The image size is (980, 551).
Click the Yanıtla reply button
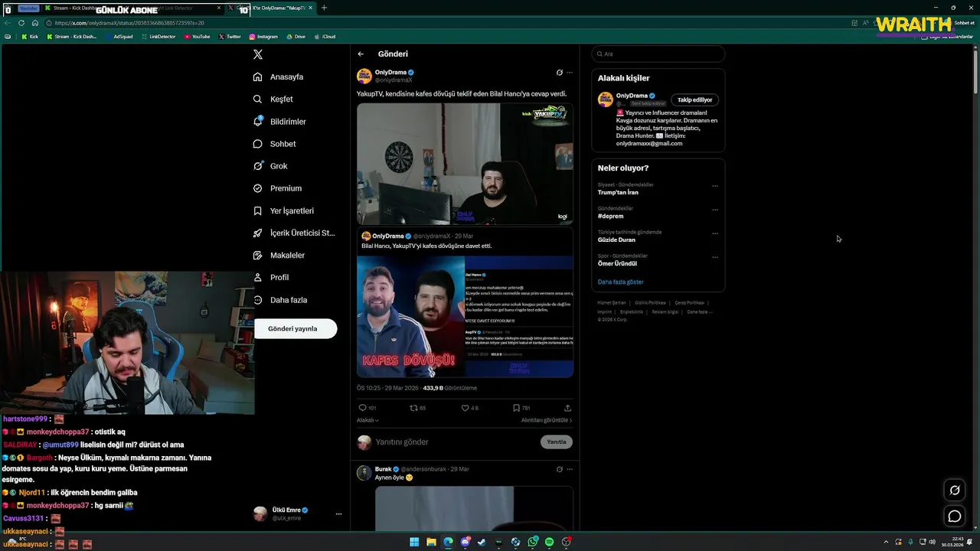557,442
